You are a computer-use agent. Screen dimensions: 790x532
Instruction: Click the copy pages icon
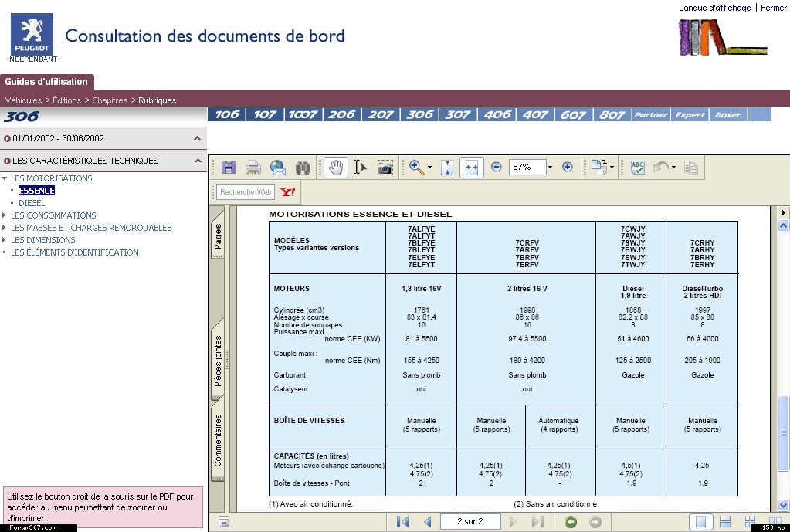[x=691, y=168]
